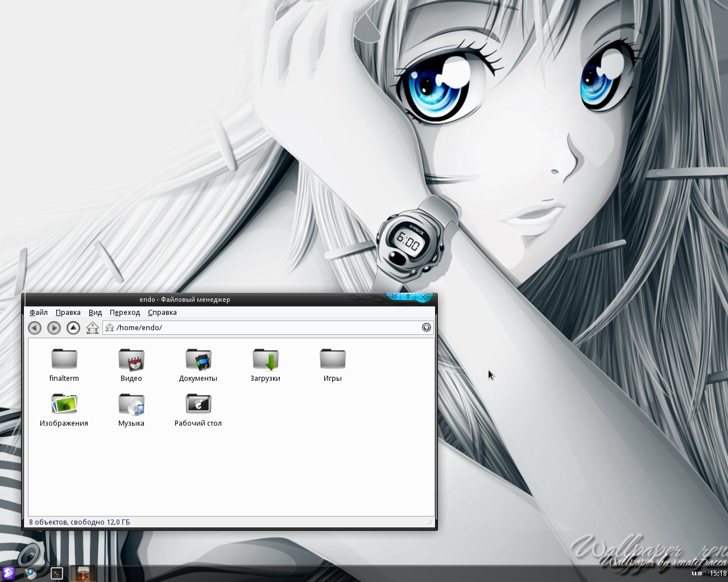Close the endo file manager window
This screenshot has height=582, width=728.
[x=423, y=297]
